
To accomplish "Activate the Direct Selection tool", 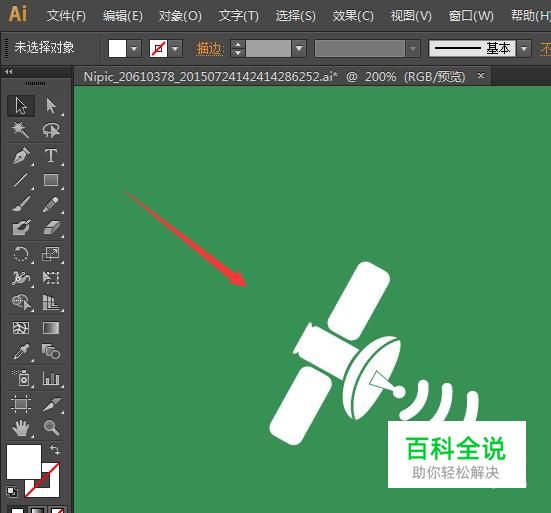I will point(51,106).
